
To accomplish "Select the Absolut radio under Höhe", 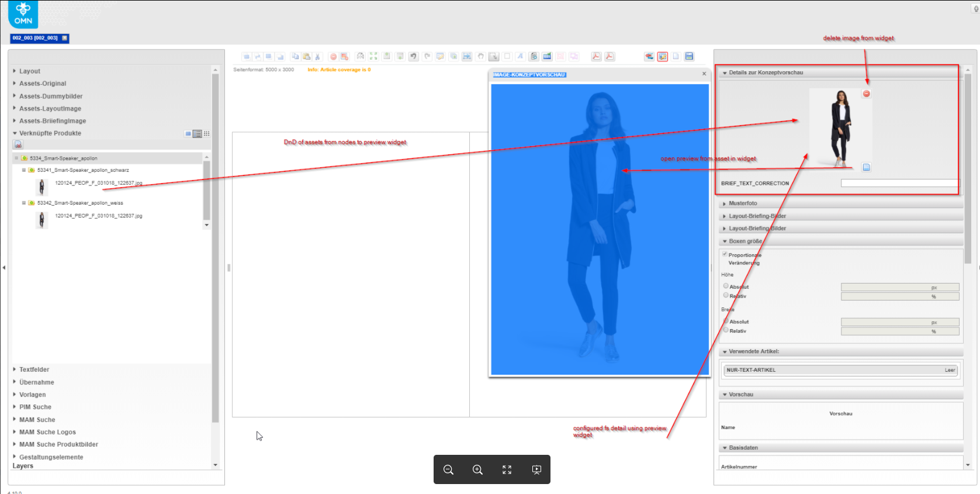I will (726, 286).
